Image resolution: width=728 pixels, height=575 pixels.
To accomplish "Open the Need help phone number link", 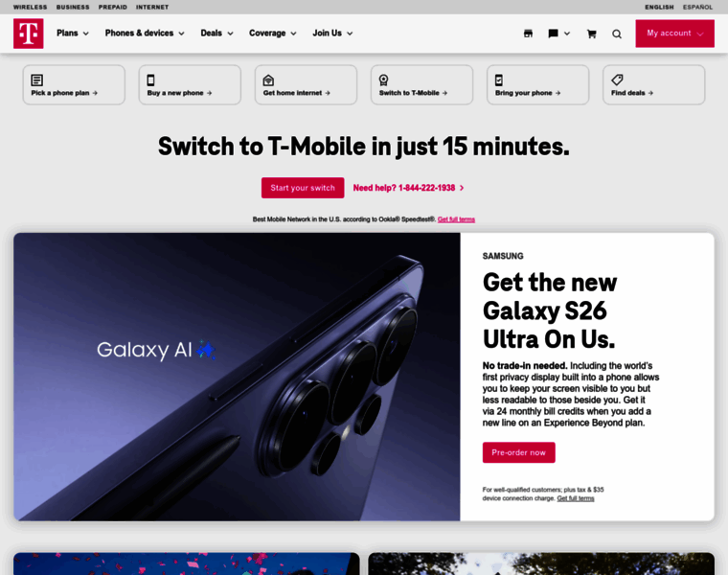I will pos(408,188).
